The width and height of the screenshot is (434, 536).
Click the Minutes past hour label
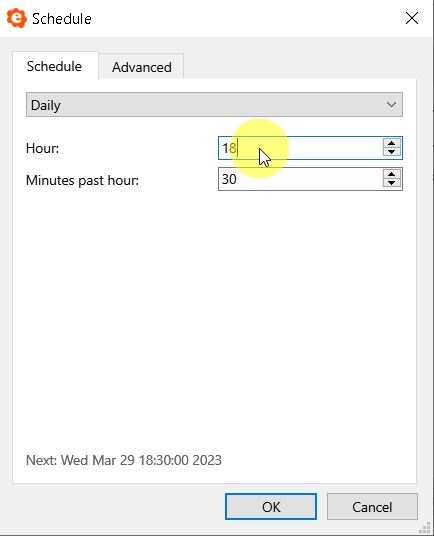pyautogui.click(x=82, y=180)
